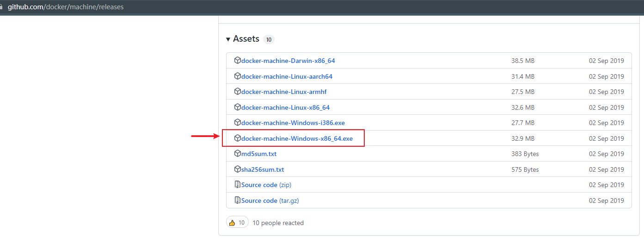Click package icon beside docker-machine-Linux-armhf
The image size is (644, 238).
tap(238, 92)
